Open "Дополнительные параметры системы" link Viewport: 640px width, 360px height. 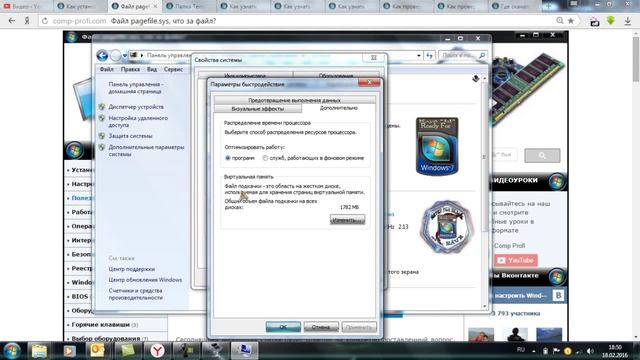146,151
